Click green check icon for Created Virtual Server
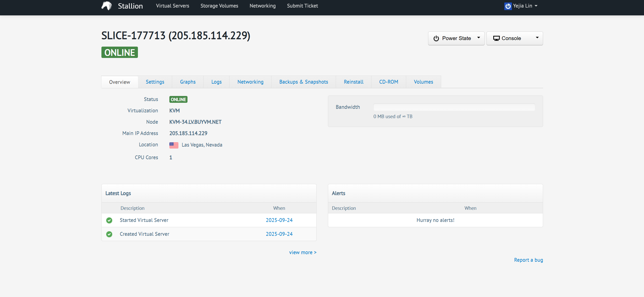 [x=109, y=234]
